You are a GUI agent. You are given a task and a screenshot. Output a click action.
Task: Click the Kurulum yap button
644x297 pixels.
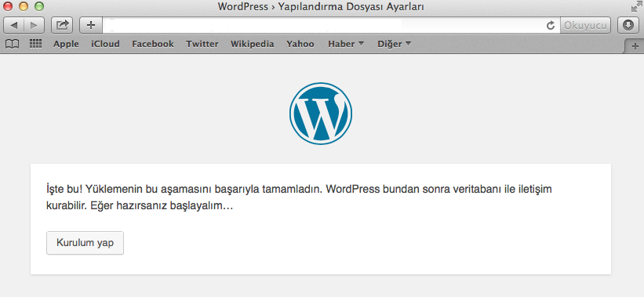85,243
